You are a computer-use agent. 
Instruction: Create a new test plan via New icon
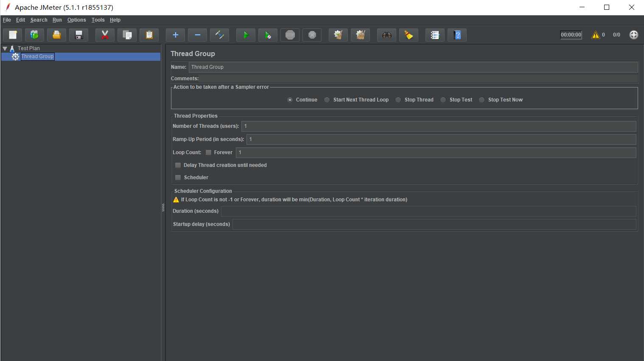click(13, 35)
